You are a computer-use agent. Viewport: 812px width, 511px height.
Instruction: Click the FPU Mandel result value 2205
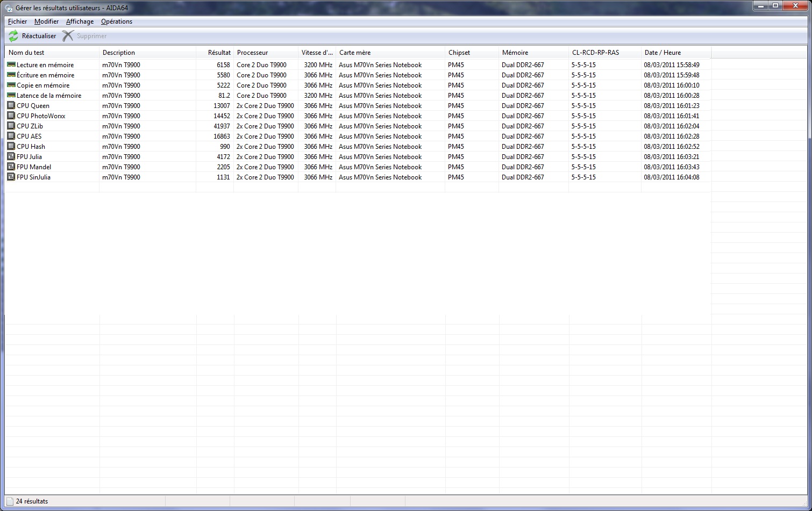(223, 167)
